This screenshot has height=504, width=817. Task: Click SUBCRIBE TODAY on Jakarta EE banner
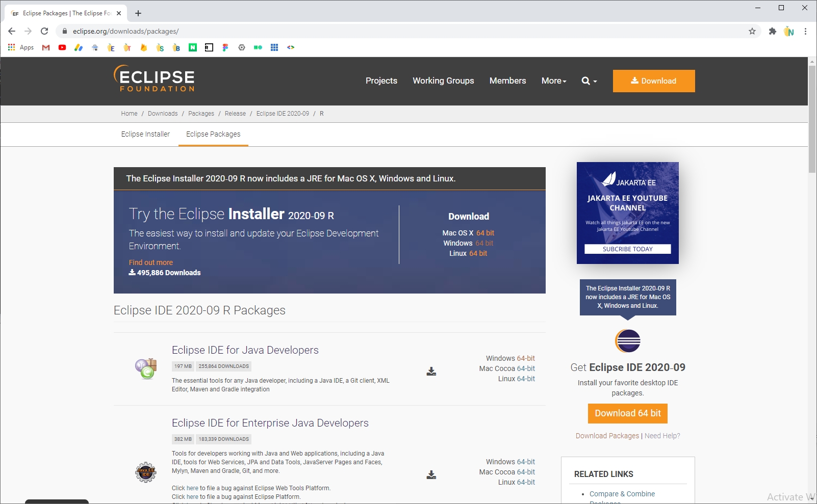(x=628, y=249)
